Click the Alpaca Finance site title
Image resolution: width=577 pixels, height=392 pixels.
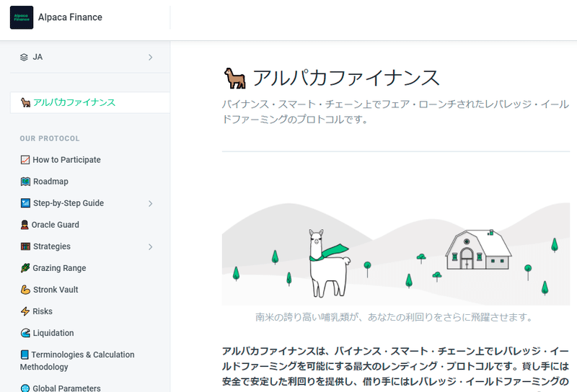[70, 17]
